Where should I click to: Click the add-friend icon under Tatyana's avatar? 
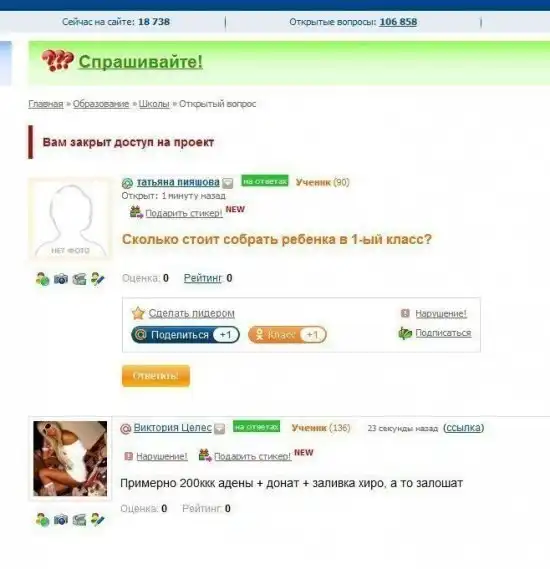(x=42, y=279)
